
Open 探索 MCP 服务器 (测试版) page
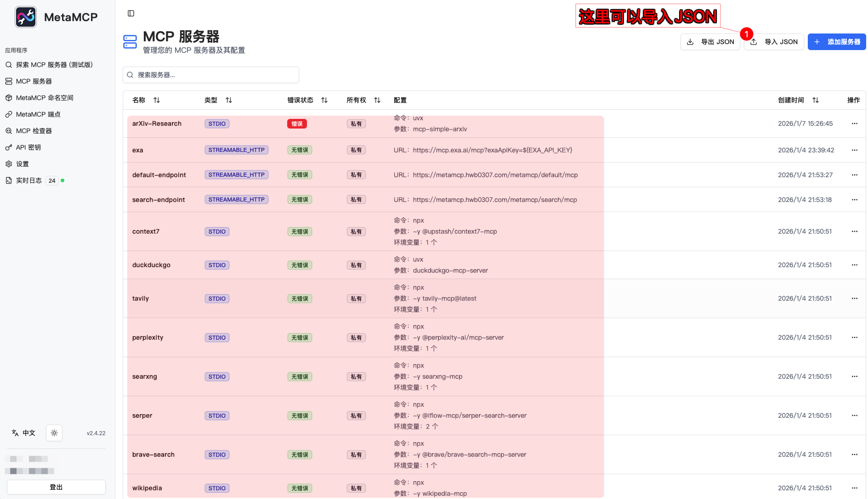(54, 65)
